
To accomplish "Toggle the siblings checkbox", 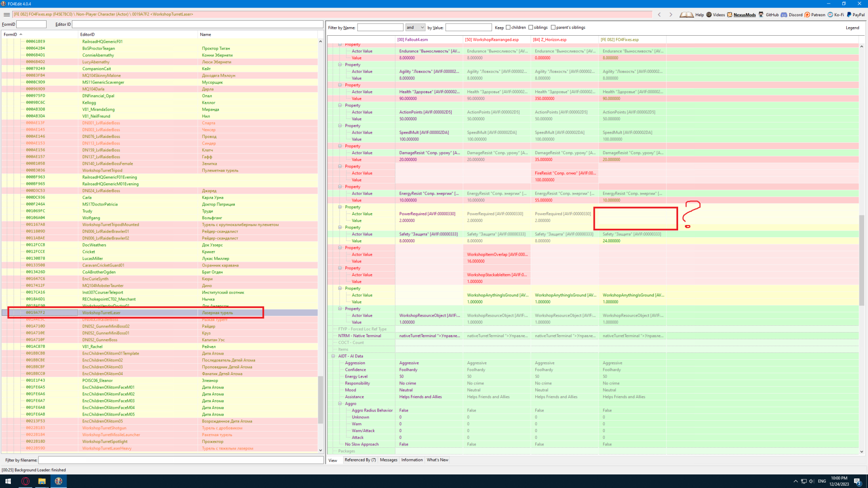I will (531, 28).
